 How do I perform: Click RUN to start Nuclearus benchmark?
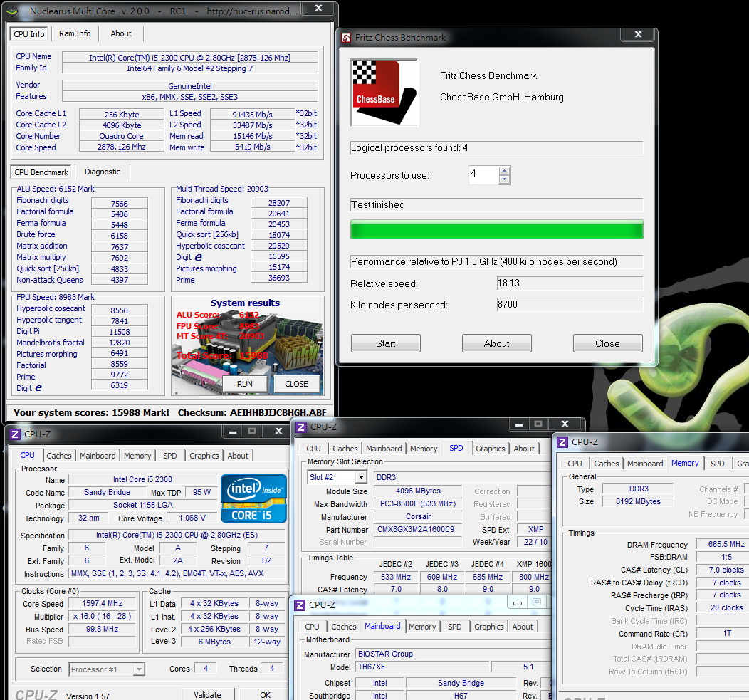245,384
